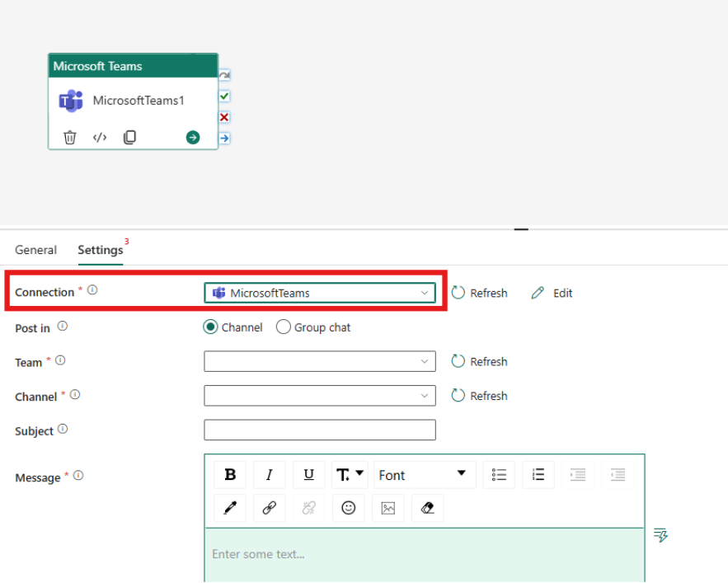
Task: Insert an emoji into the message
Action: tap(348, 507)
